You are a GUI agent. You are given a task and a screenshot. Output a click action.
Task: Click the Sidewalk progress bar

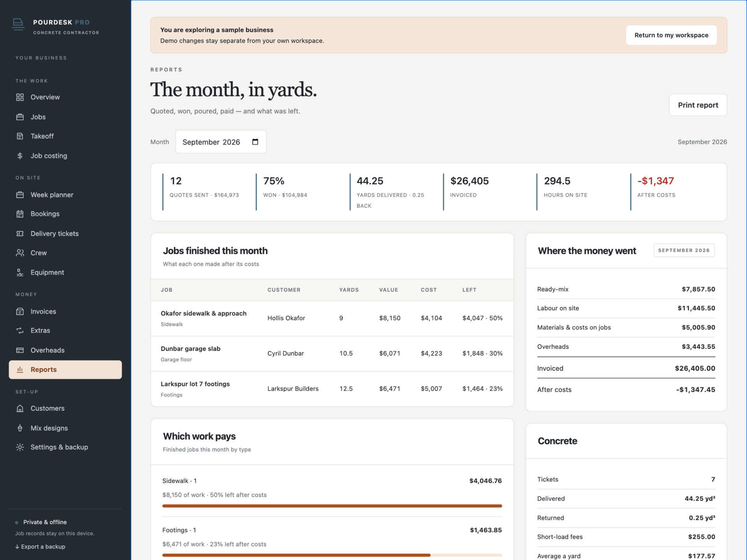coord(332,506)
